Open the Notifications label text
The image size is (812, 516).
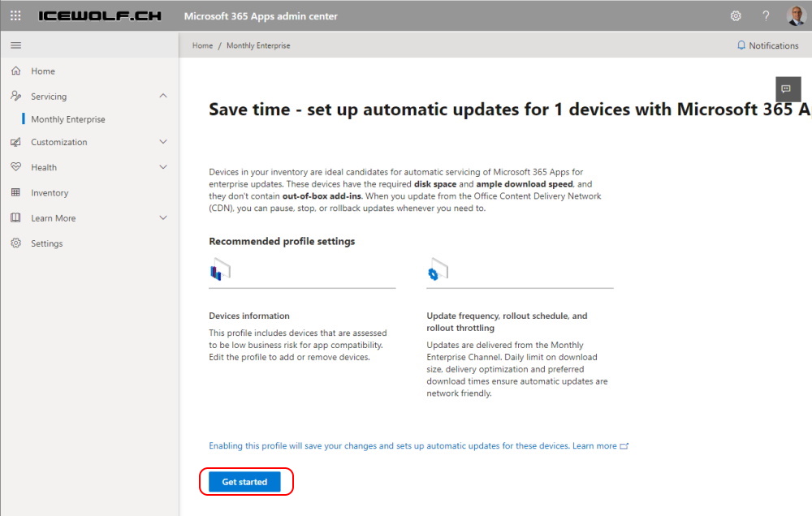click(774, 45)
